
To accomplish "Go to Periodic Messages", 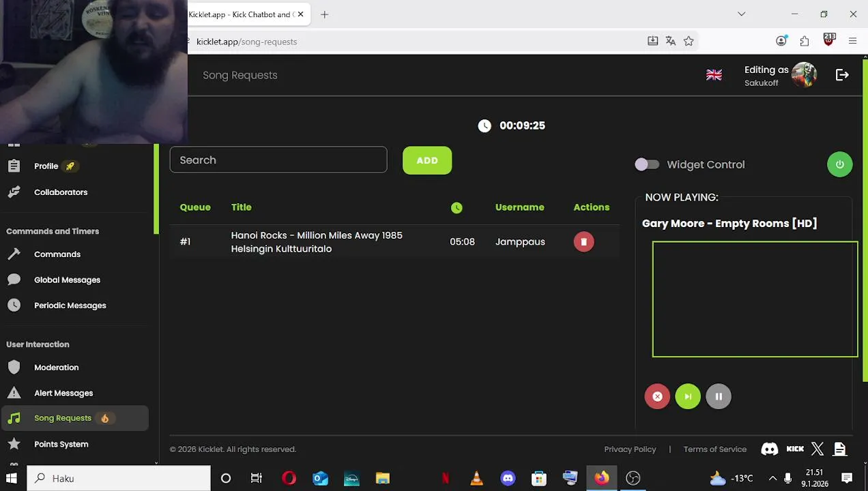I will 70,305.
